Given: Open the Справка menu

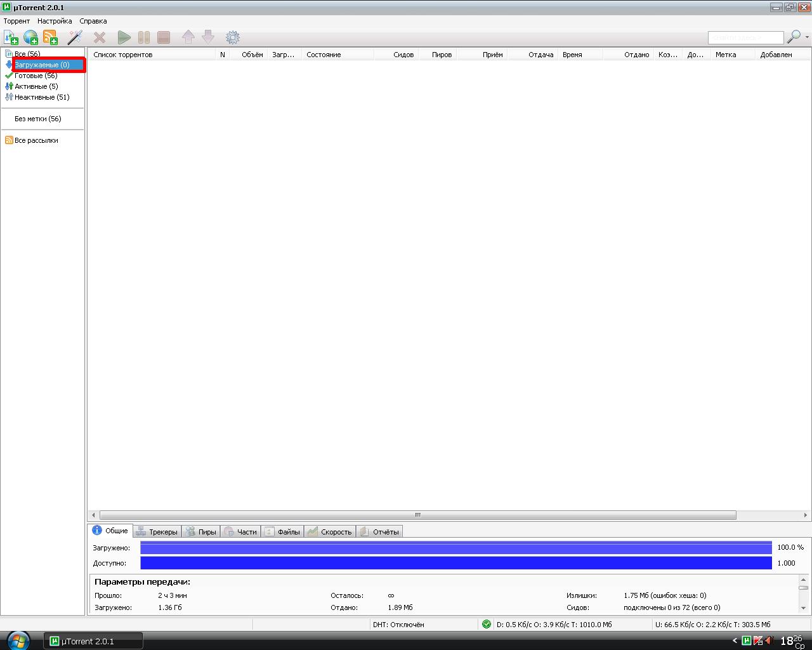Looking at the screenshot, I should (93, 21).
